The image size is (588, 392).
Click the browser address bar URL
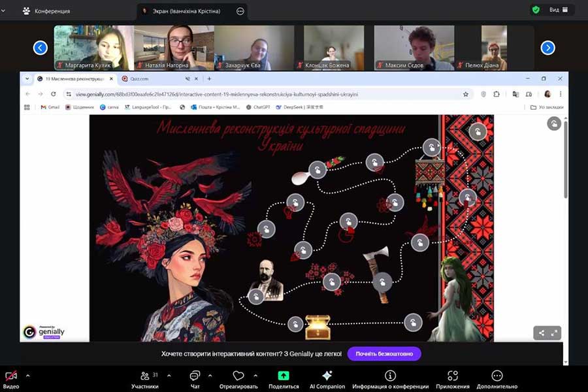[217, 94]
